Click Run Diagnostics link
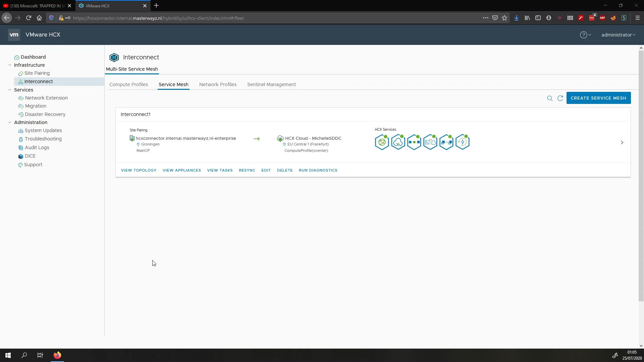644x362 pixels. tap(318, 170)
